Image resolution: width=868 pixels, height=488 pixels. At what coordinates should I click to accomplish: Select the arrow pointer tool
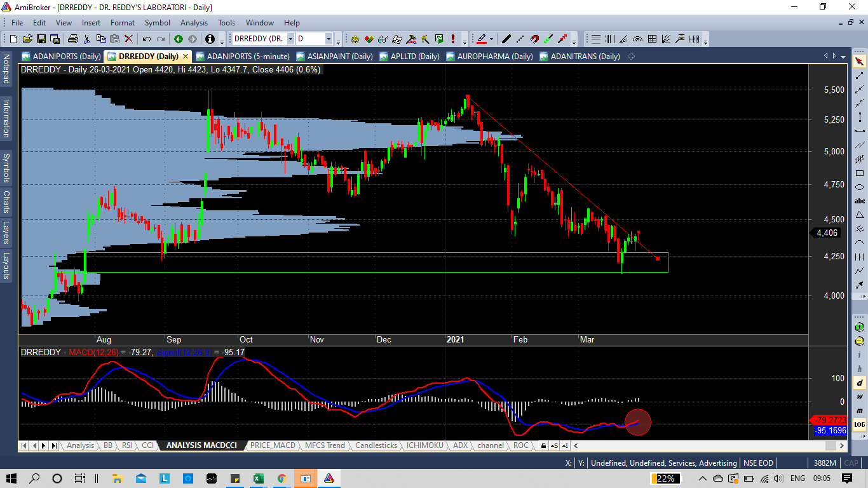859,61
